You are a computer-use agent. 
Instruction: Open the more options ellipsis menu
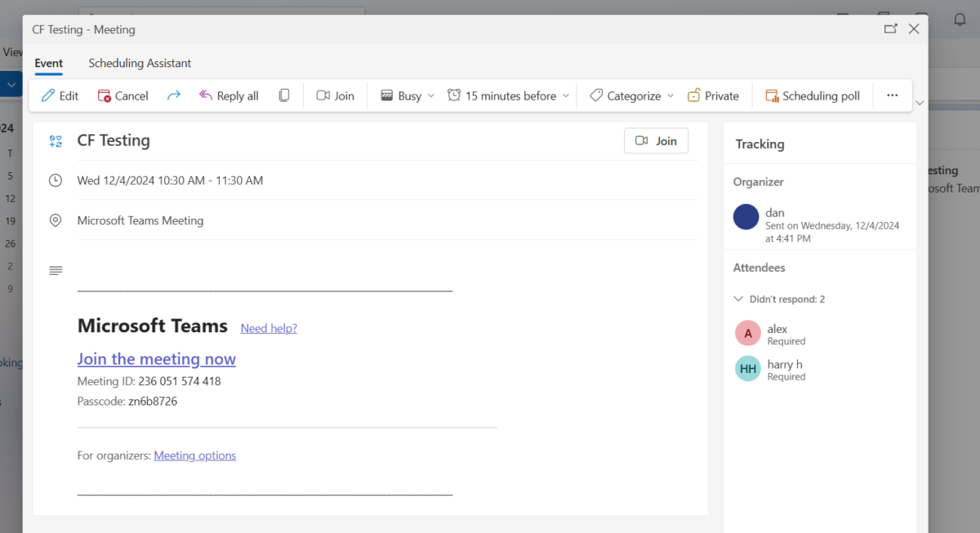pyautogui.click(x=892, y=95)
